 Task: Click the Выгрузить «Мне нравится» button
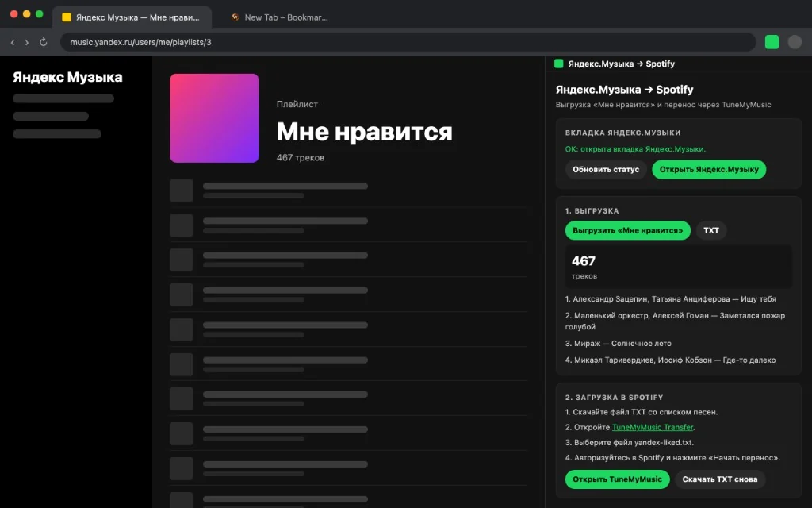pos(628,231)
